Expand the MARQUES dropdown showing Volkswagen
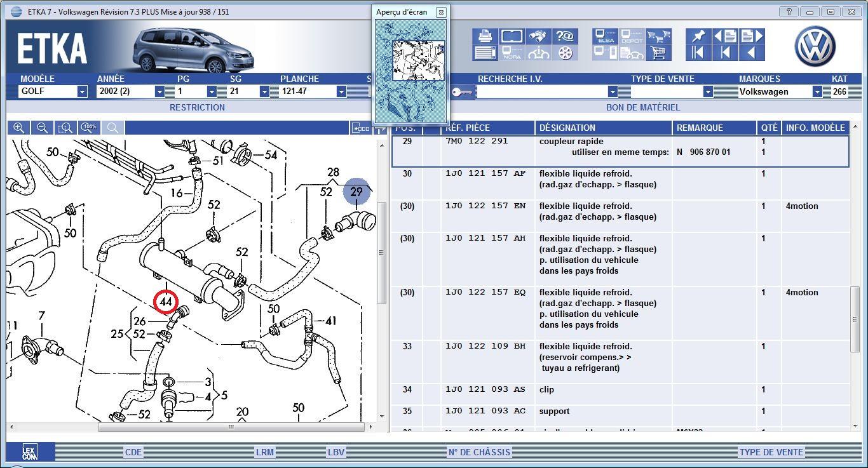Viewport: 868px width, 468px height. [x=817, y=91]
